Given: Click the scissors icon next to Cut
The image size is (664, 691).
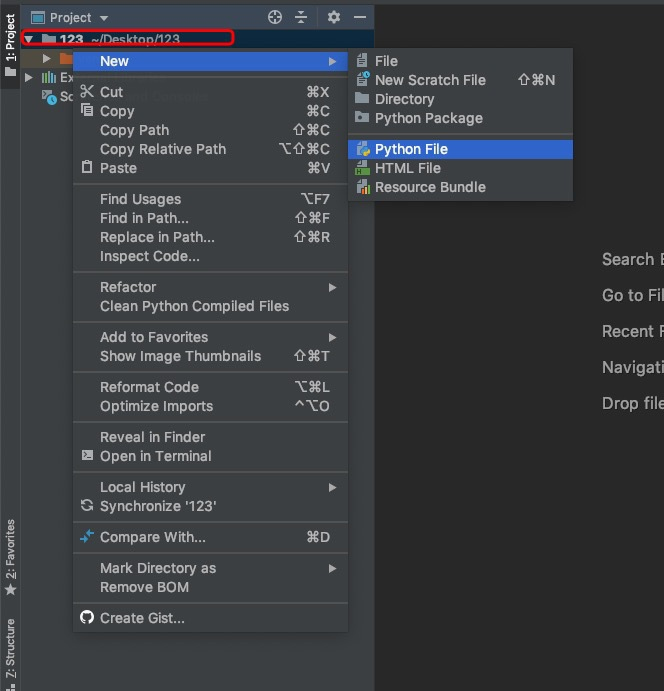Looking at the screenshot, I should (87, 92).
